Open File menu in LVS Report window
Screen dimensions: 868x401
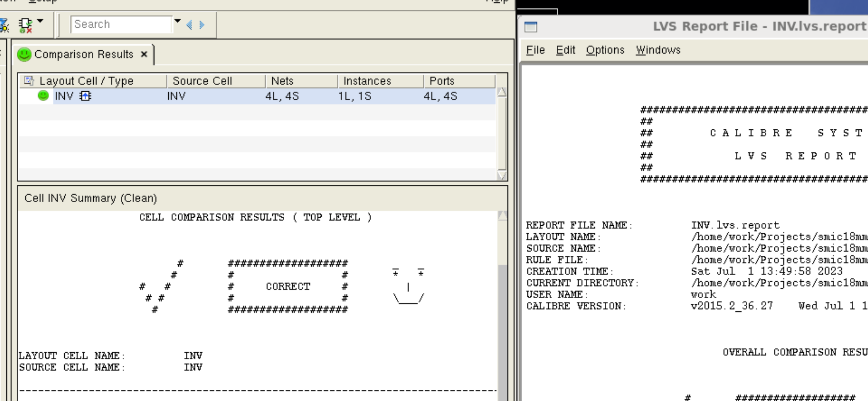535,50
